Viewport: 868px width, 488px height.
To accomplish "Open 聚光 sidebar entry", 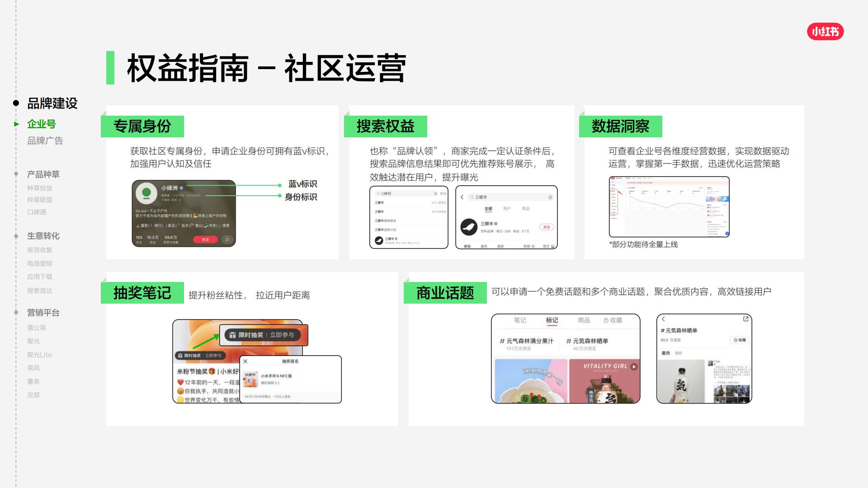I will (33, 341).
